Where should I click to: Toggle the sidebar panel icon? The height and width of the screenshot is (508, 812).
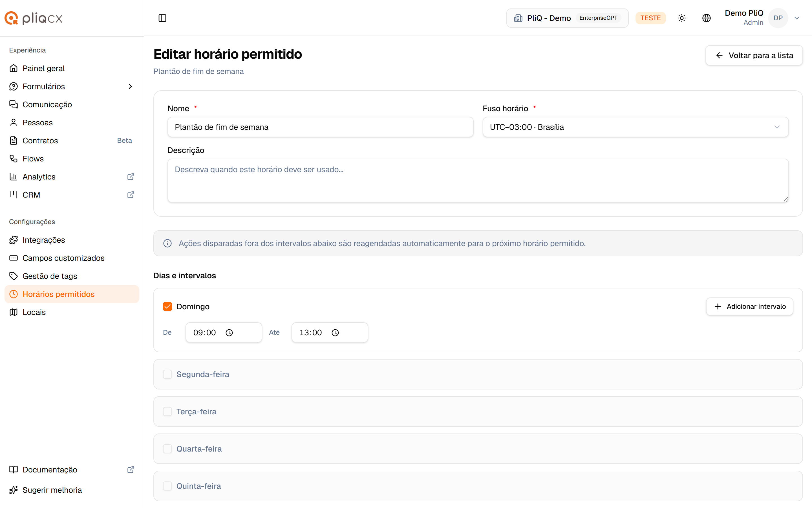click(162, 18)
